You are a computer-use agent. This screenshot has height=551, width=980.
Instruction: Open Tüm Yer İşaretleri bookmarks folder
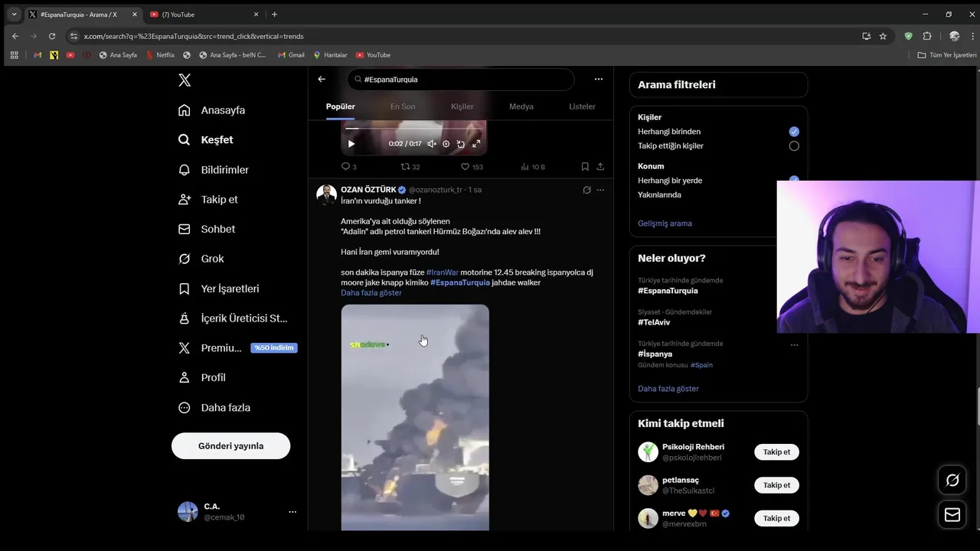coord(947,55)
